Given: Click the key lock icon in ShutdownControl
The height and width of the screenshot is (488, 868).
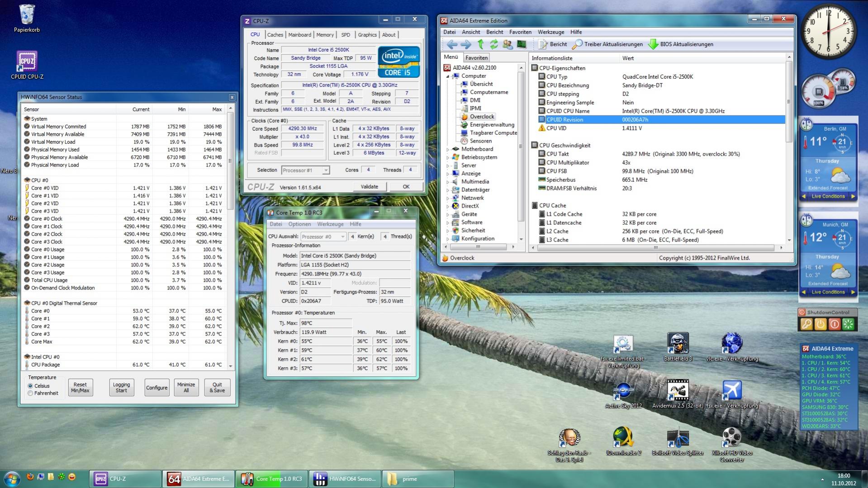Looking at the screenshot, I should tap(806, 324).
